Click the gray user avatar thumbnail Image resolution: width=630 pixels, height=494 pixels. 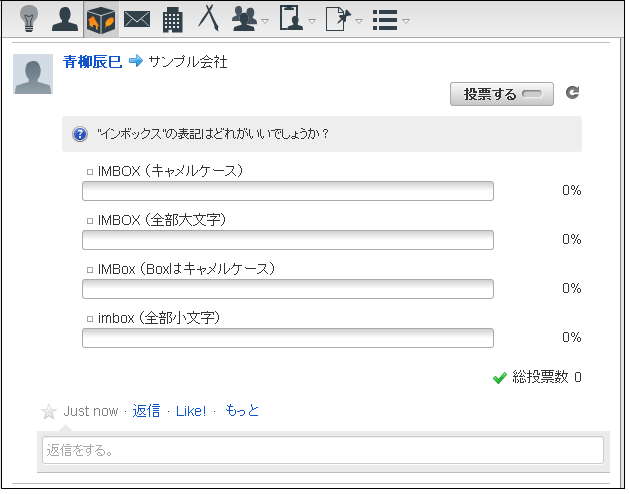pyautogui.click(x=33, y=74)
